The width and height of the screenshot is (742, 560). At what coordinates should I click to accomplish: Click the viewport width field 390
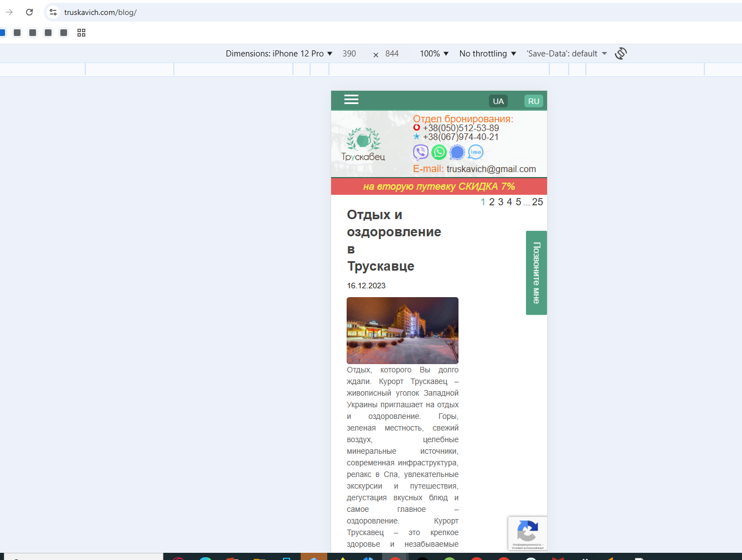(x=349, y=54)
